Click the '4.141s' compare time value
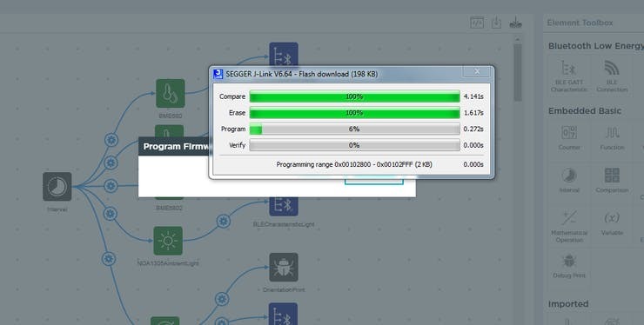The height and width of the screenshot is (325, 644). click(x=473, y=96)
